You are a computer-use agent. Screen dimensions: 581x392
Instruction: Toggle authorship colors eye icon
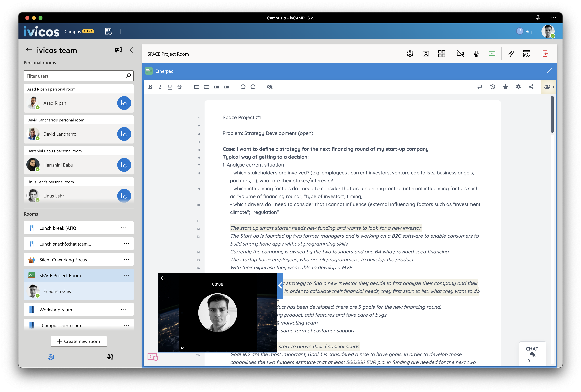[269, 87]
